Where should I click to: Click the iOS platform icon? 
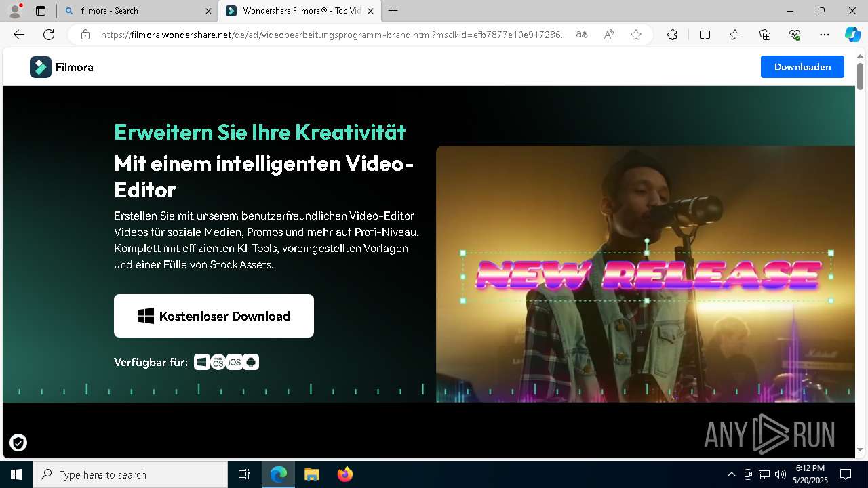pyautogui.click(x=235, y=362)
